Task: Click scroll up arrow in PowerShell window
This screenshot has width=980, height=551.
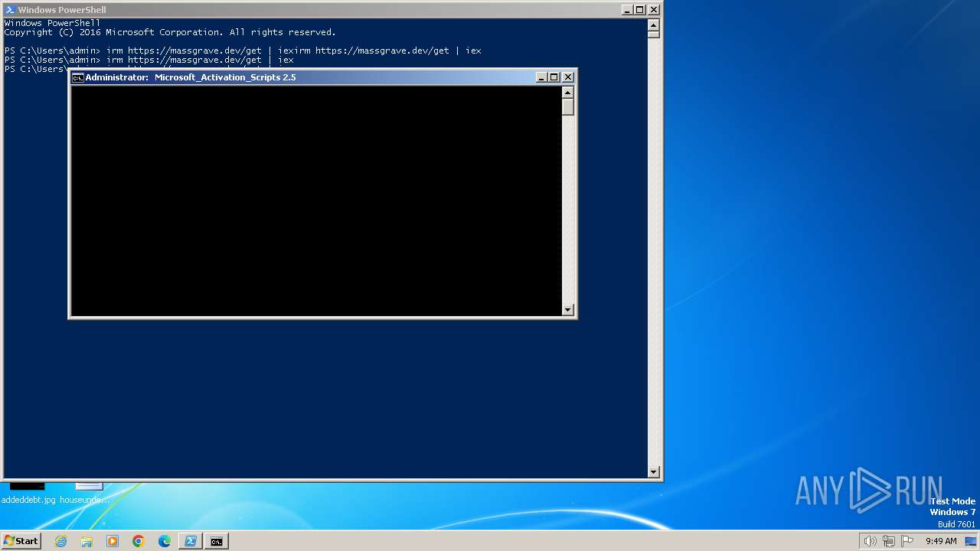Action: pos(654,24)
